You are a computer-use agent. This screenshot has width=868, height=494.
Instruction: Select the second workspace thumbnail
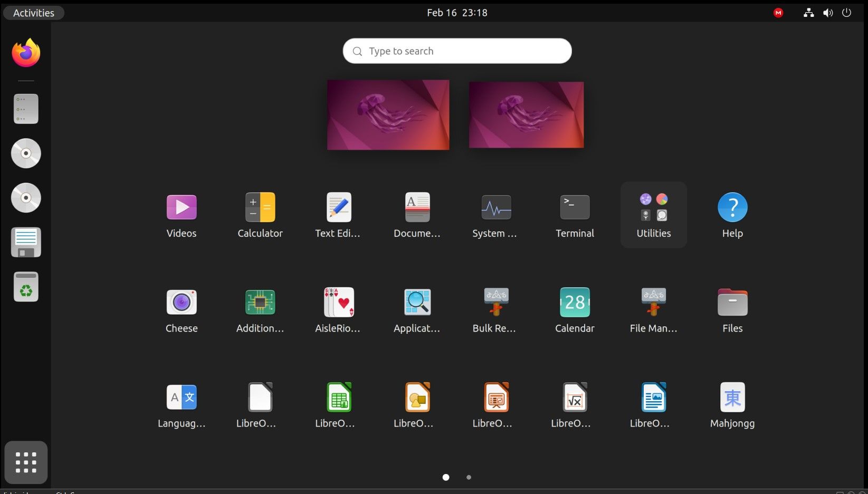click(526, 114)
